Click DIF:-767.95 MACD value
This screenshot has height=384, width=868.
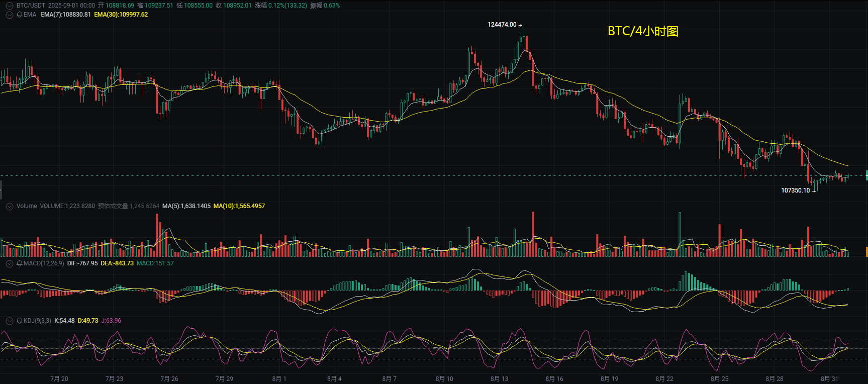82,263
